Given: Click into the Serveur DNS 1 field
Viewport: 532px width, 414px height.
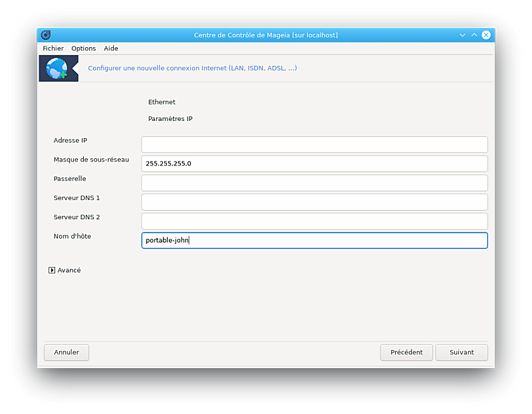Looking at the screenshot, I should coord(315,202).
